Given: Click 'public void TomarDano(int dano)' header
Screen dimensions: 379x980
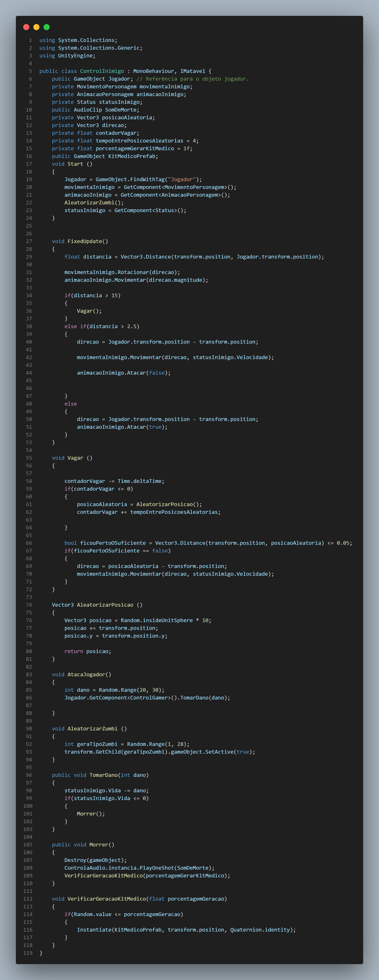Looking at the screenshot, I should 100,775.
